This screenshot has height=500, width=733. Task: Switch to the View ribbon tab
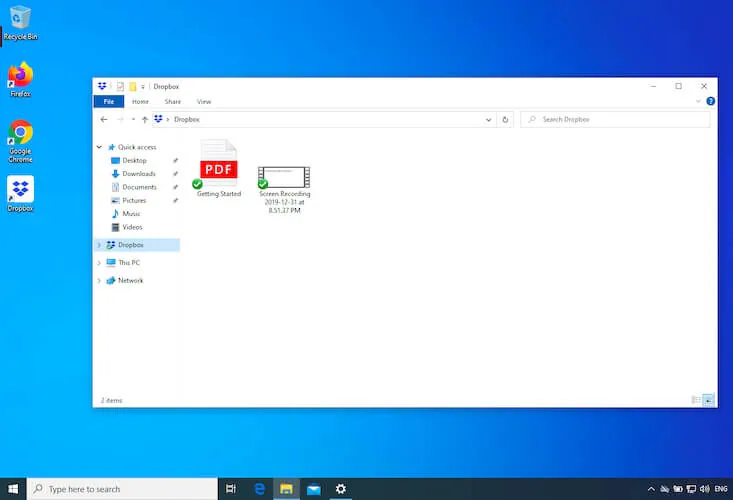pyautogui.click(x=204, y=101)
